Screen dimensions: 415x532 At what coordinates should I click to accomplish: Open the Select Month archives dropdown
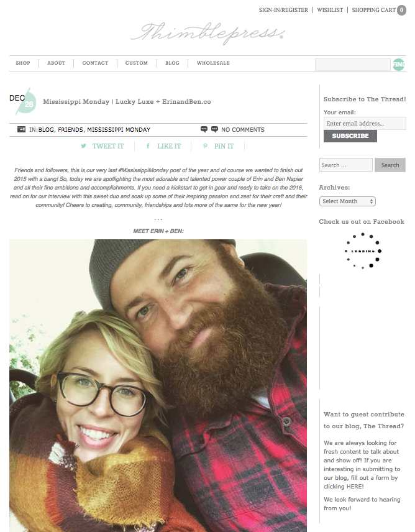347,201
